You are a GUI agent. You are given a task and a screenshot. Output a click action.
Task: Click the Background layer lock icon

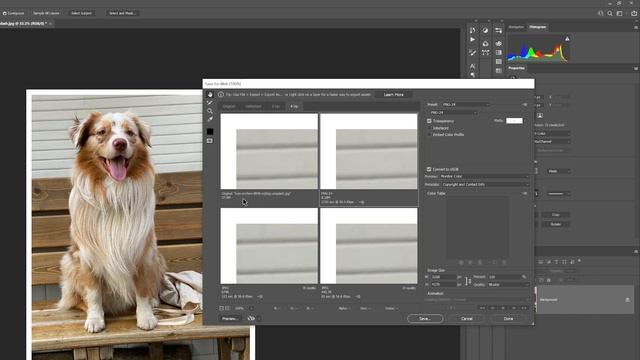click(x=627, y=300)
